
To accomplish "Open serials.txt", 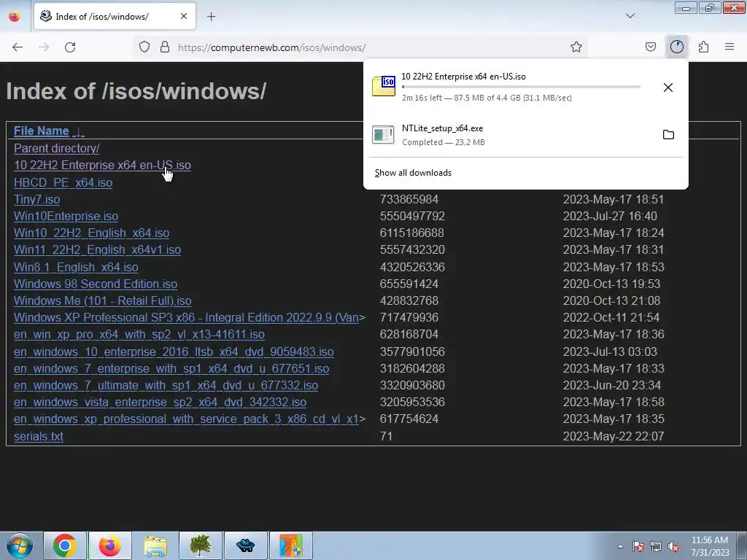I will click(x=38, y=436).
